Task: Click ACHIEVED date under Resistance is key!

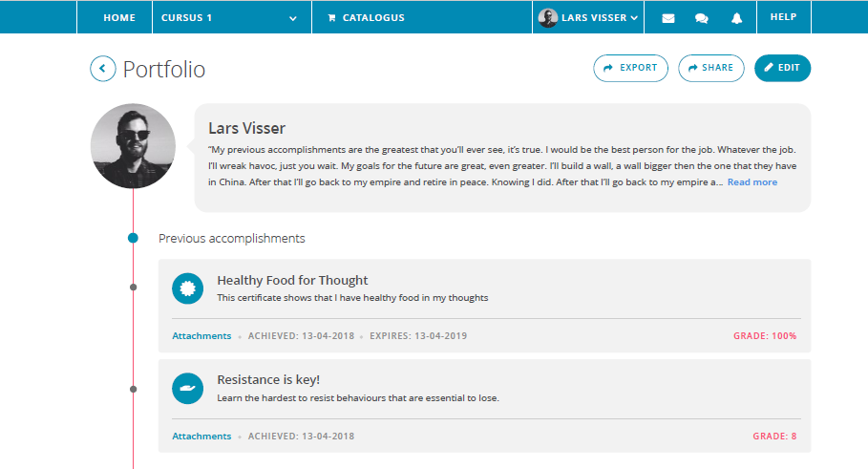Action: coord(301,436)
